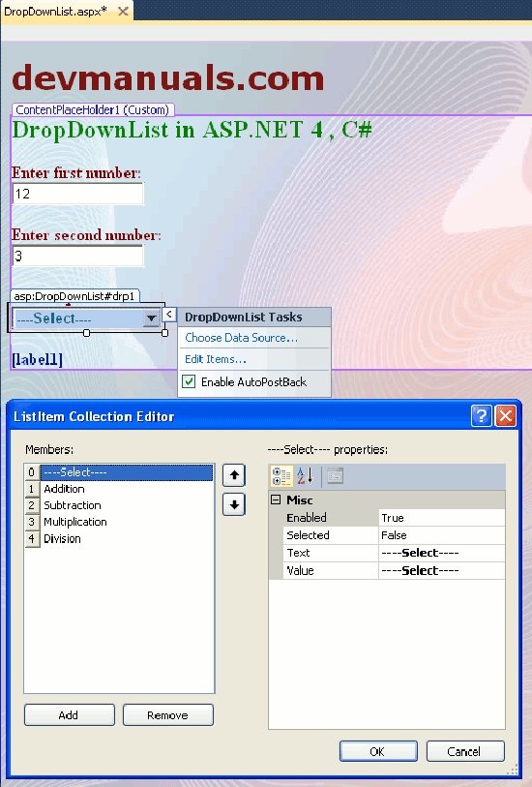The width and height of the screenshot is (532, 787).
Task: Select the ContentPlaceHolder1 (Custom) tag
Action: point(93,109)
